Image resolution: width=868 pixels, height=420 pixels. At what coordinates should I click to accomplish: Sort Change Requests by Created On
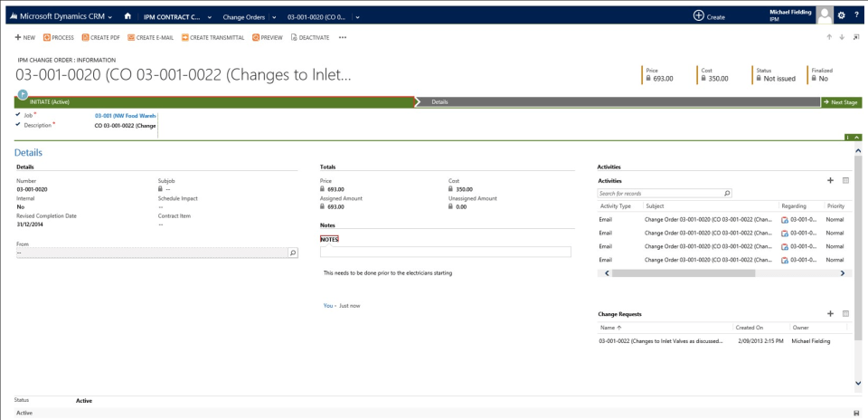tap(749, 328)
